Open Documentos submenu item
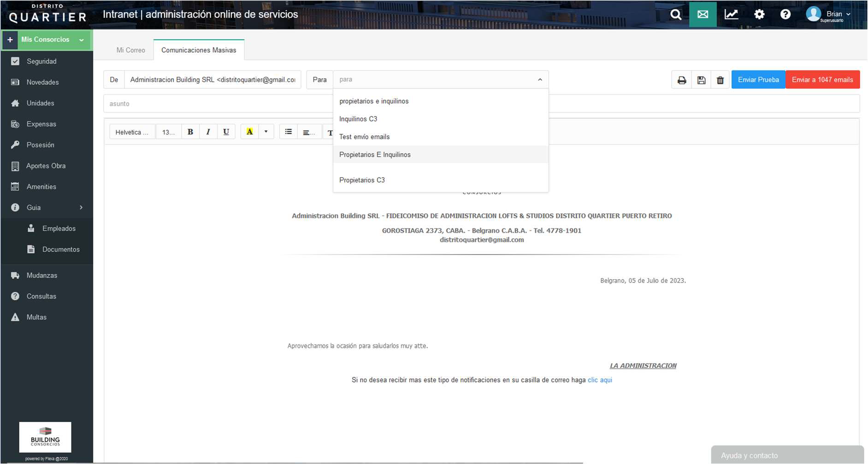Viewport: 868px width, 464px height. (47, 249)
